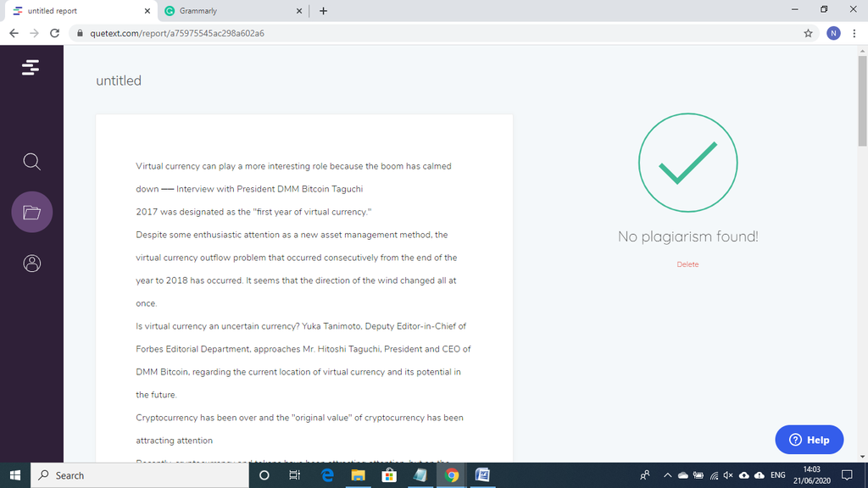Open Chrome three-dot menu
The height and width of the screenshot is (488, 868).
[x=854, y=33]
